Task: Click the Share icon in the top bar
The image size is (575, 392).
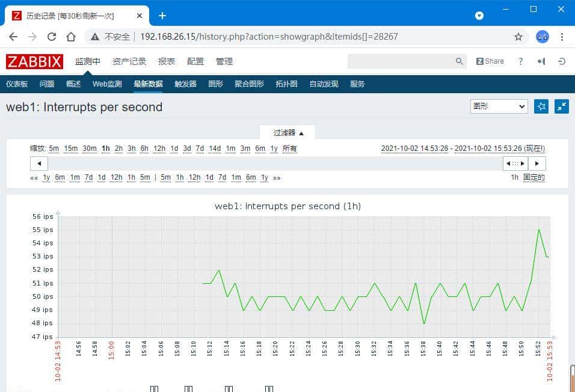Action: pyautogui.click(x=490, y=61)
